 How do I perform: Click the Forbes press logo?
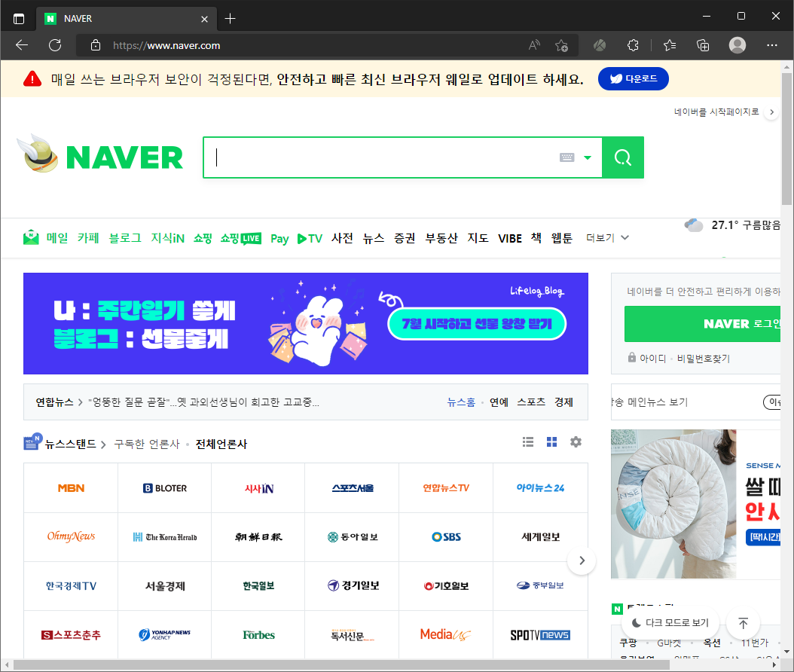tap(258, 635)
